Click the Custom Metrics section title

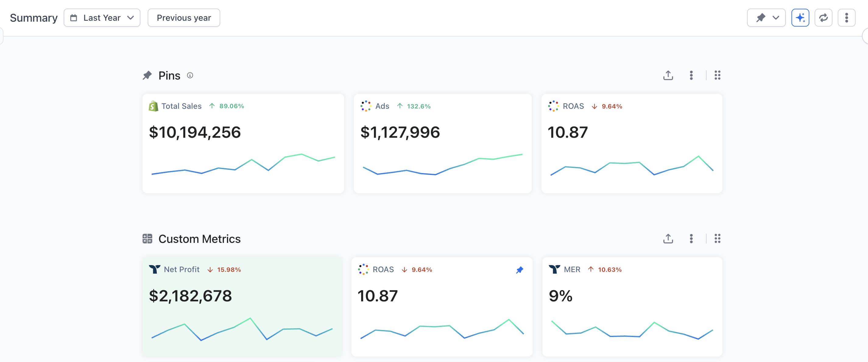(199, 239)
